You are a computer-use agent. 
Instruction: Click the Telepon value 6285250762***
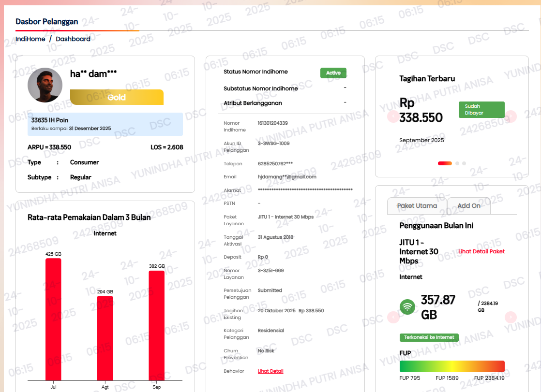275,164
